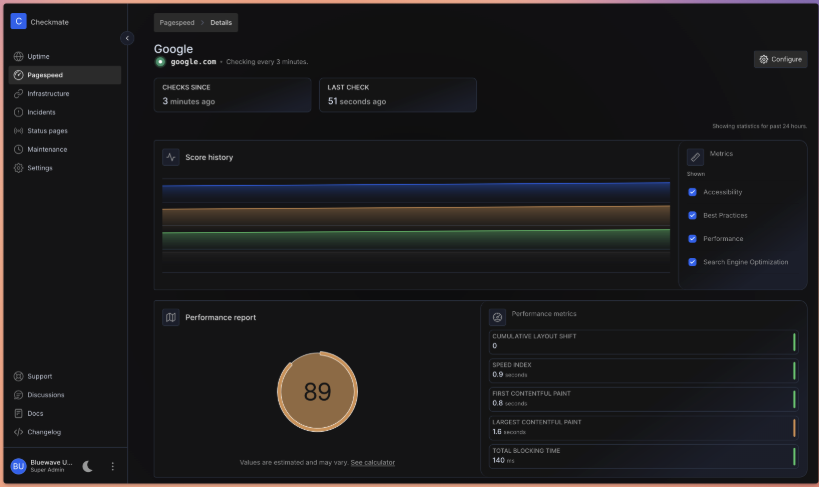The width and height of the screenshot is (819, 487).
Task: Uncheck the Best Practices checkbox
Action: point(693,215)
